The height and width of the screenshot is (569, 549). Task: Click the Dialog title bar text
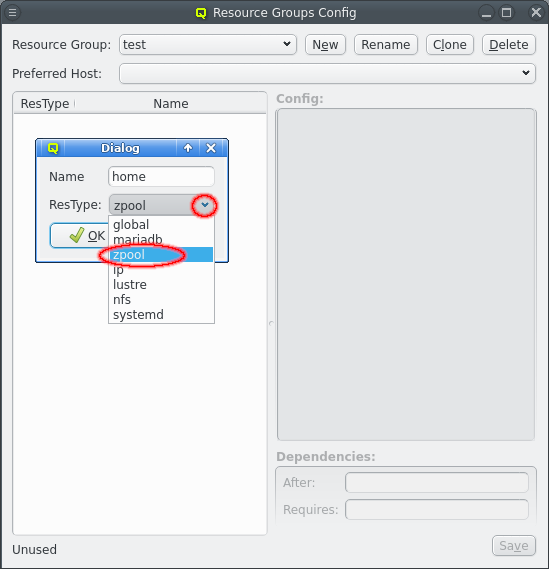coord(120,148)
